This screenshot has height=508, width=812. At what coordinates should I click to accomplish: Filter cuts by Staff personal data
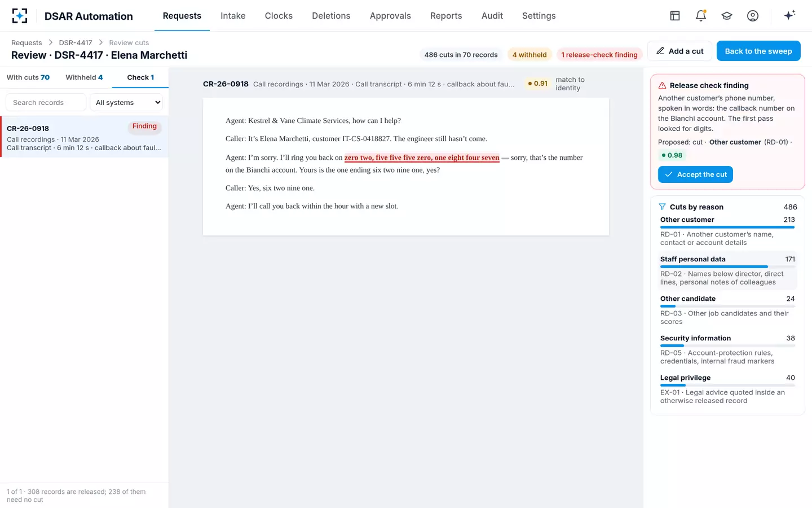[727, 270]
